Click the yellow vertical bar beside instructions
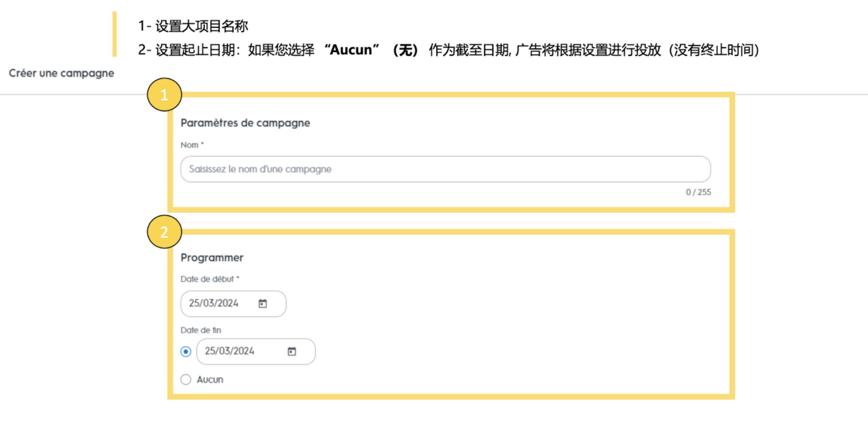This screenshot has height=443, width=868. tap(114, 34)
